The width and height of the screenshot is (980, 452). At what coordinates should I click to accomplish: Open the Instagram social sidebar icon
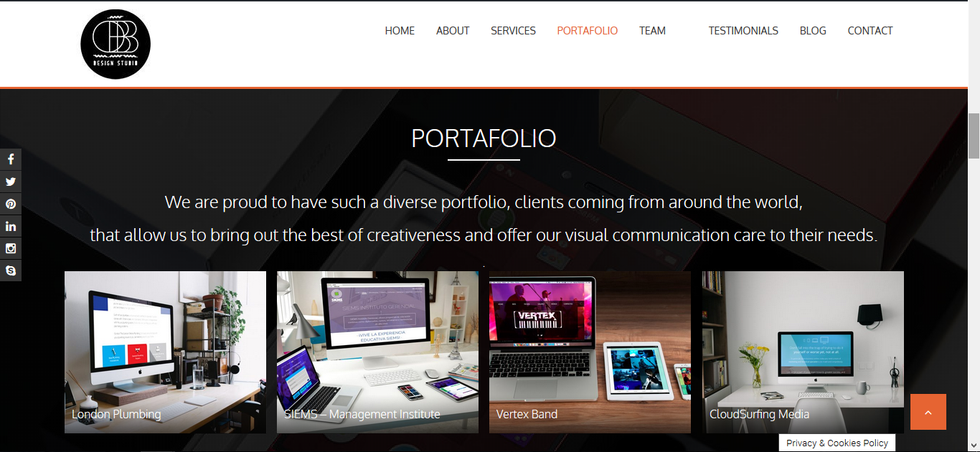tap(11, 248)
